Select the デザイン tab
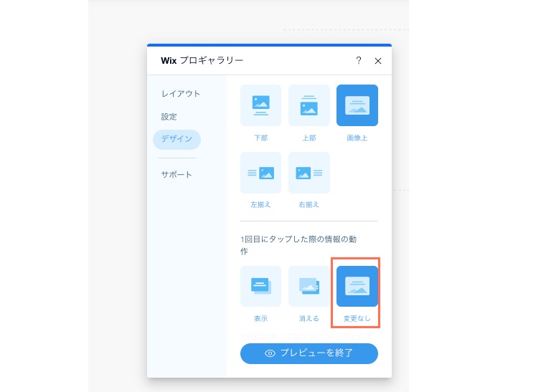This screenshot has height=392, width=546. pyautogui.click(x=176, y=139)
